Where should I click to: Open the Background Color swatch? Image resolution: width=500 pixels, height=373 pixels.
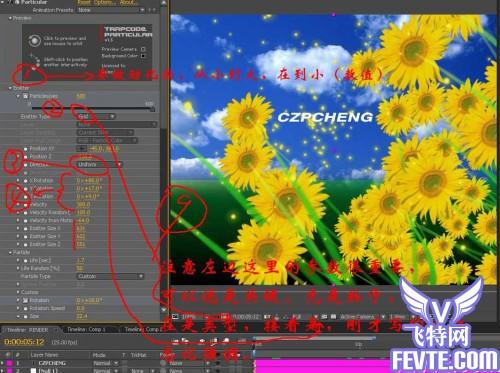click(x=143, y=56)
